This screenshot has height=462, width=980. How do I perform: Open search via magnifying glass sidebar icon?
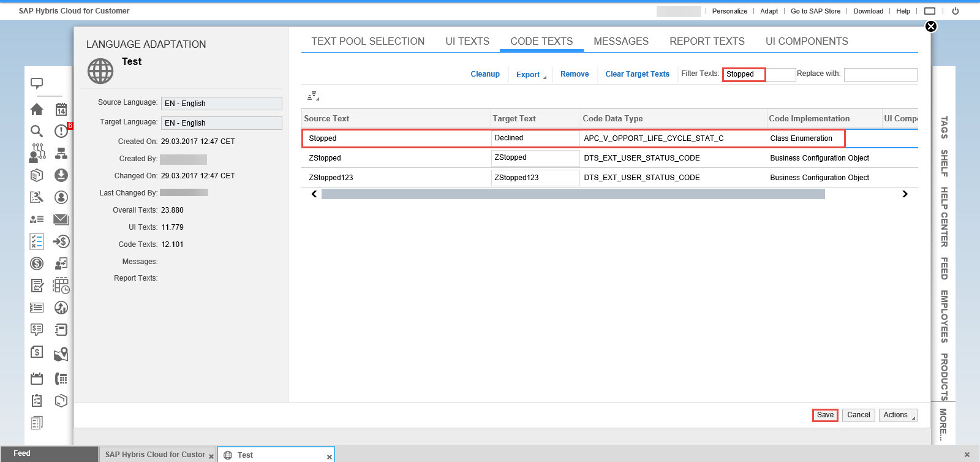tap(37, 131)
